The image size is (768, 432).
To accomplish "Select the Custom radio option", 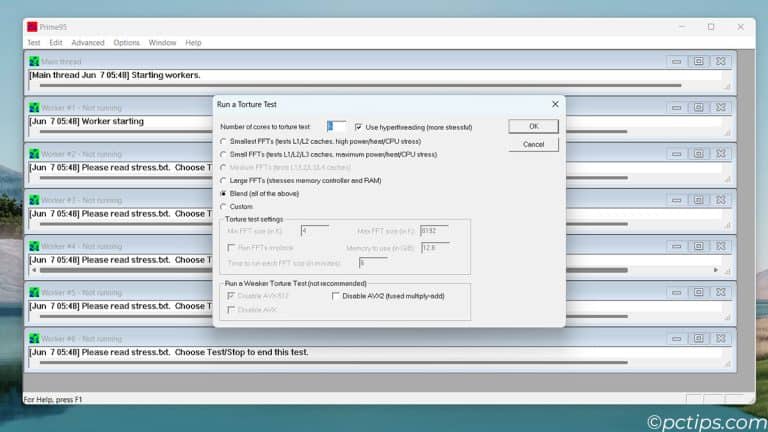I will click(x=223, y=207).
